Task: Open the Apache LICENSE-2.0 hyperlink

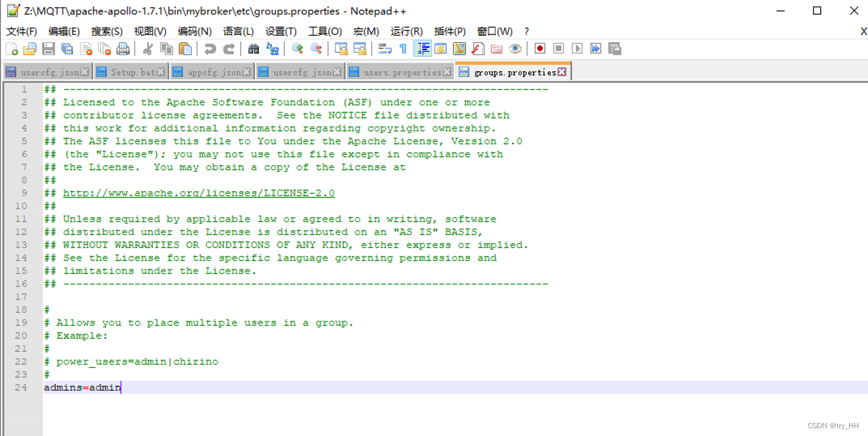Action: (199, 192)
